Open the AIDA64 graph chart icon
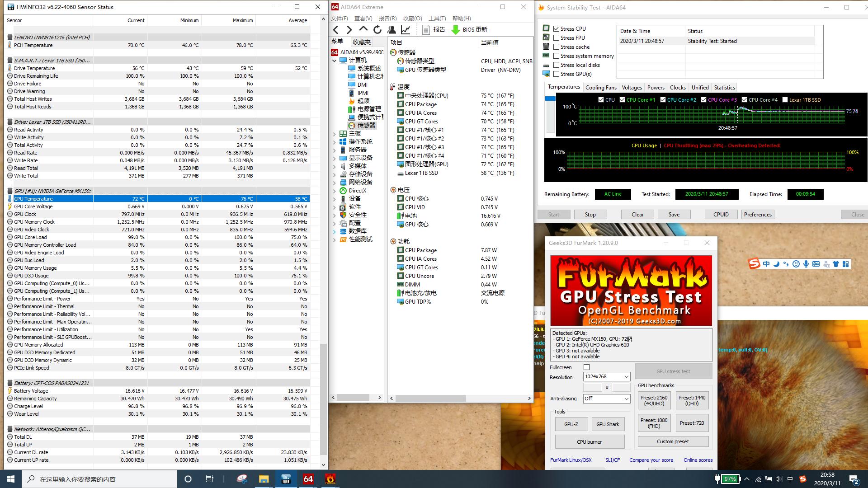 tap(406, 30)
